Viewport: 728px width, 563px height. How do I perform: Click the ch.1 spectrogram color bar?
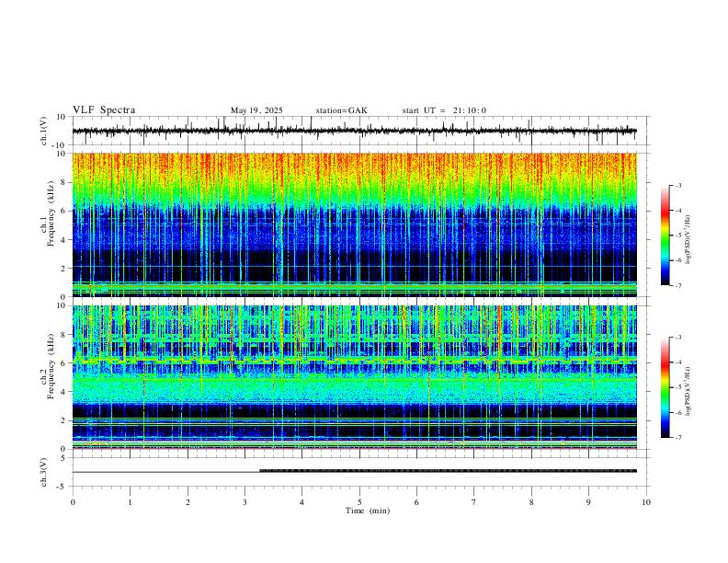(665, 236)
